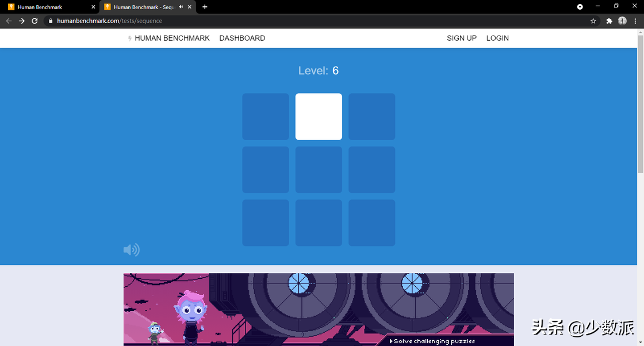The width and height of the screenshot is (644, 346).
Task: Open the DASHBOARD page
Action: pos(242,38)
